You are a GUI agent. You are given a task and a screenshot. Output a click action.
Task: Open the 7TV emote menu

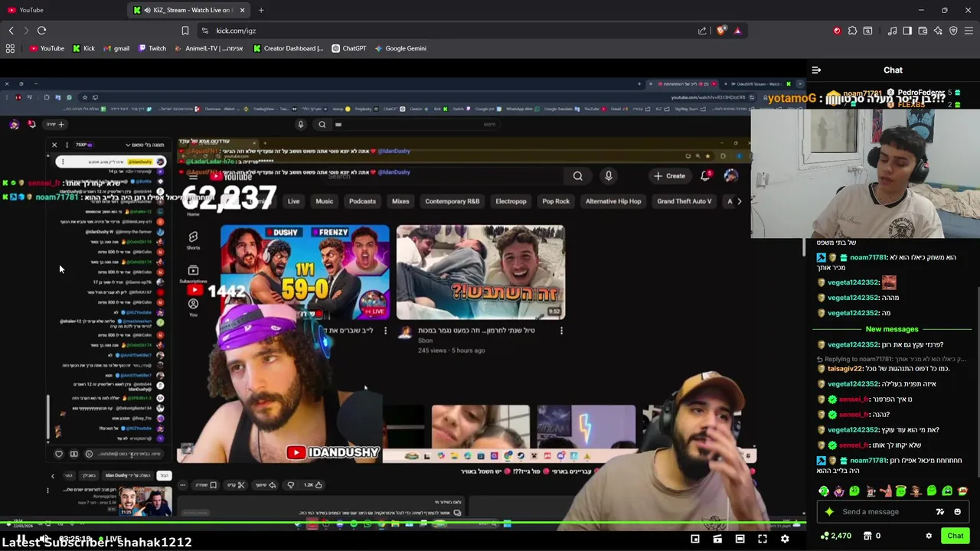coord(940,512)
